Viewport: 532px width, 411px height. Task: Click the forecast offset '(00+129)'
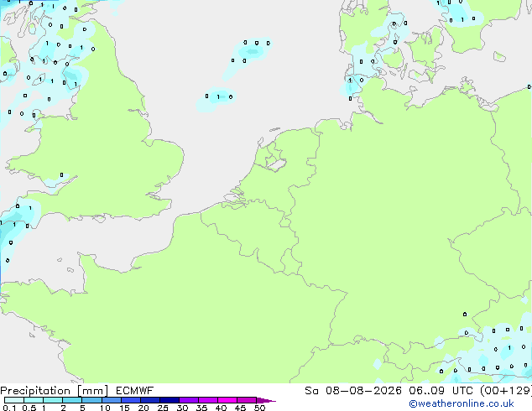tap(506, 391)
